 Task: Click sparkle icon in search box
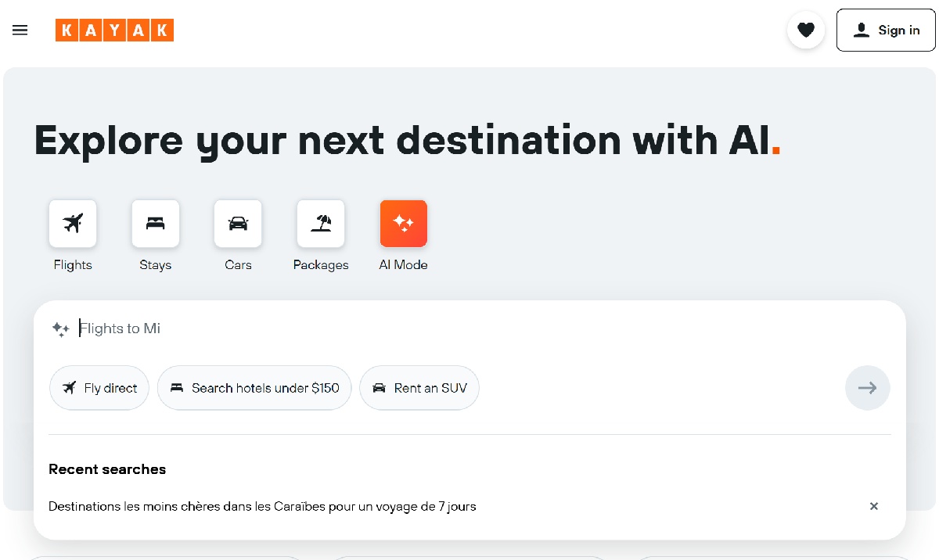coord(61,329)
